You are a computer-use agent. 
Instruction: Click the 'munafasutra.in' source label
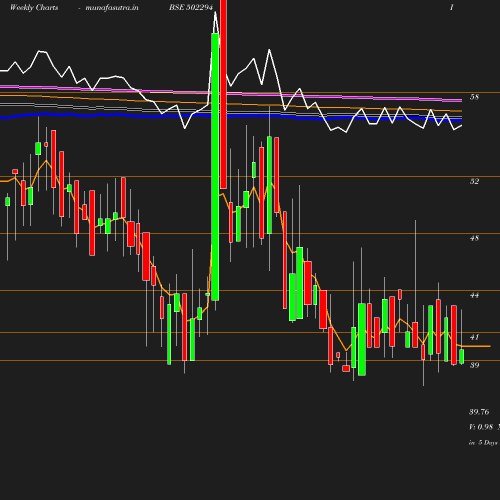[x=112, y=8]
